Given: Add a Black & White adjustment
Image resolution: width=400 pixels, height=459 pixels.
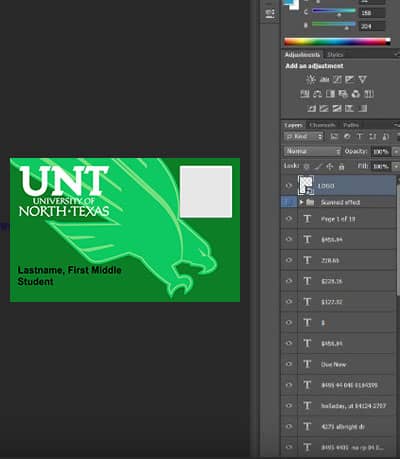Looking at the screenshot, I should click(x=330, y=94).
